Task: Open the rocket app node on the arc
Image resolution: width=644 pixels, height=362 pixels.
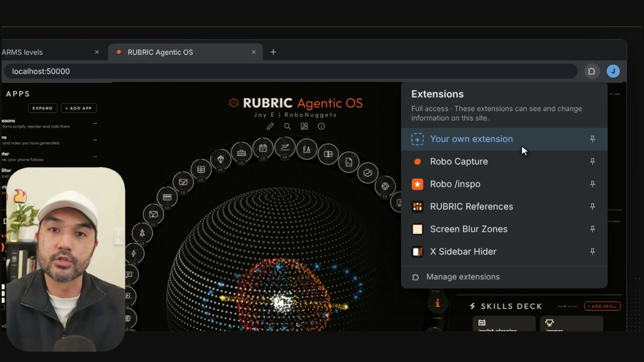Action: (142, 233)
